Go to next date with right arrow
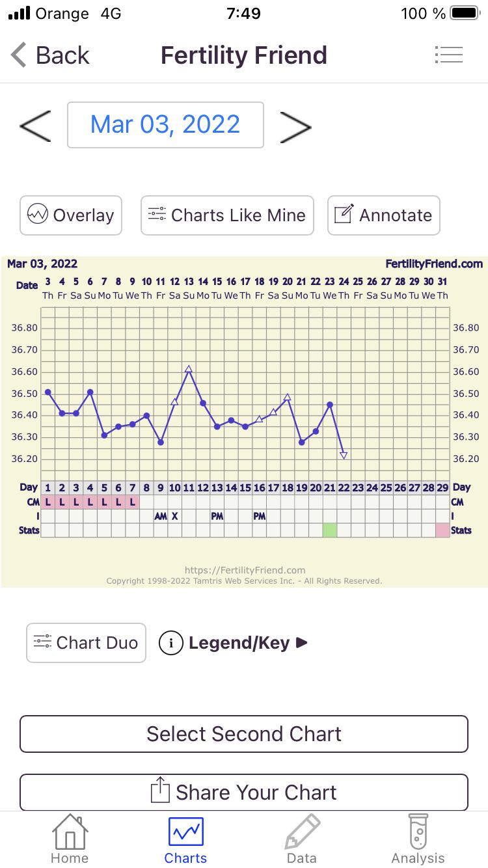The width and height of the screenshot is (488, 868). pos(295,126)
